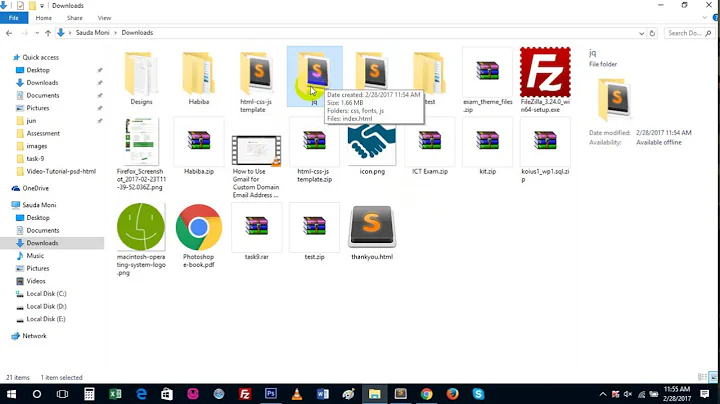The width and height of the screenshot is (720, 404).
Task: Refresh the Downloads folder view
Action: (x=652, y=33)
